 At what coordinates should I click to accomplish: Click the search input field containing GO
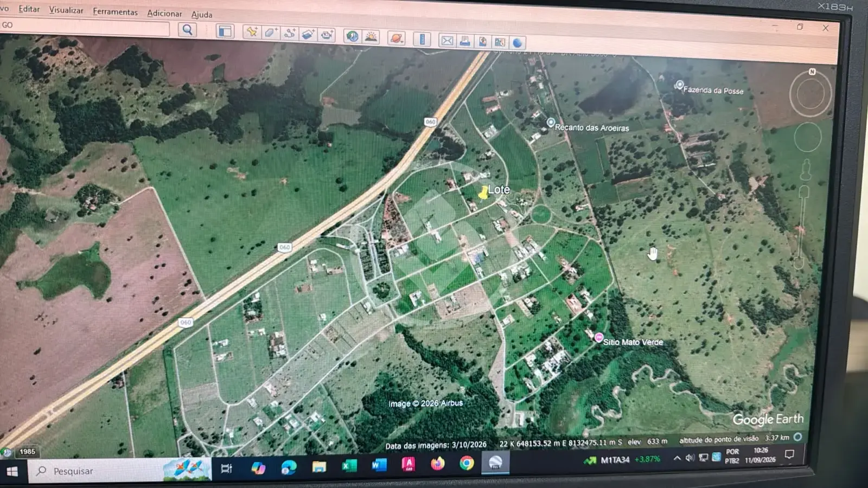85,27
